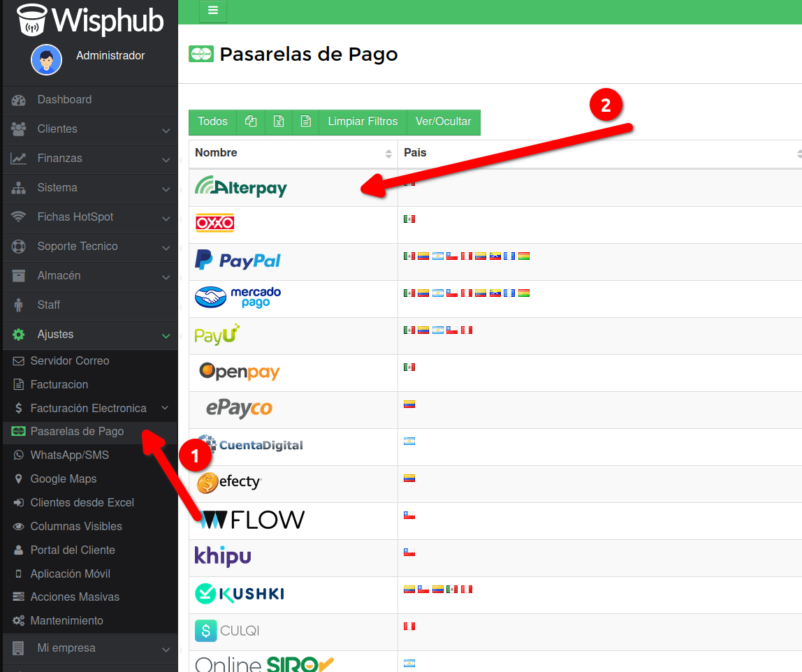Expand the Clientes sidebar menu
This screenshot has height=672, width=802.
(88, 129)
